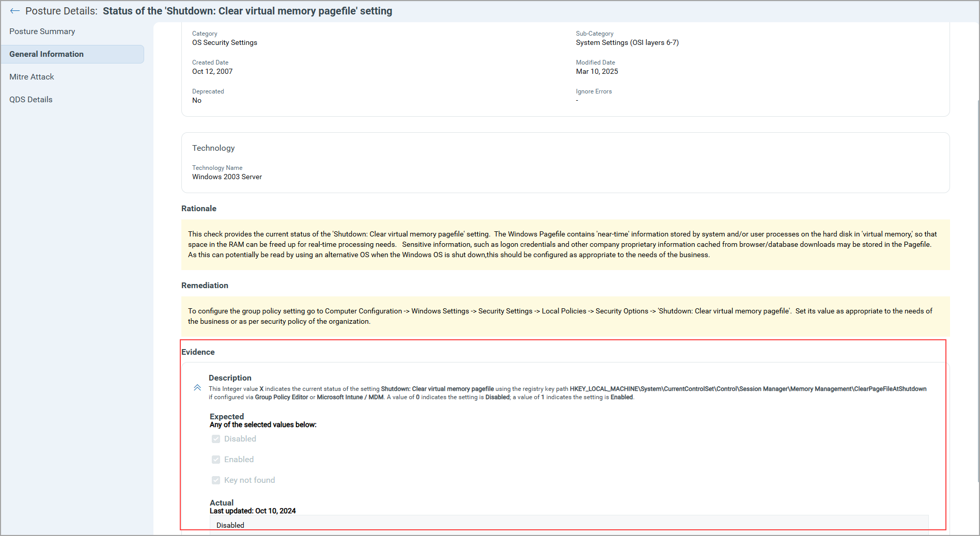Click the 'System Settings (OSI layers 6-7)' sub-category
Viewport: 980px width, 536px height.
pos(627,42)
